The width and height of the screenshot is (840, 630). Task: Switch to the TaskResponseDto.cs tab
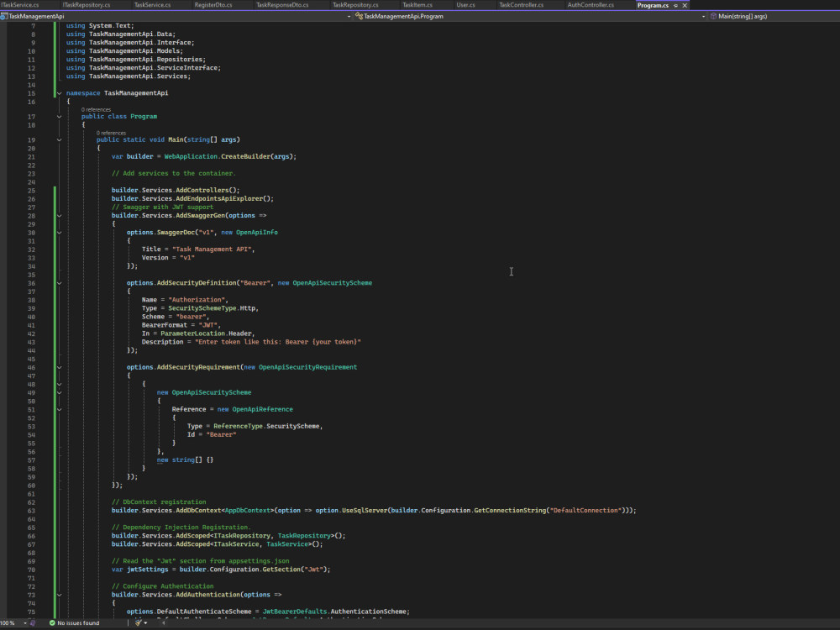282,5
